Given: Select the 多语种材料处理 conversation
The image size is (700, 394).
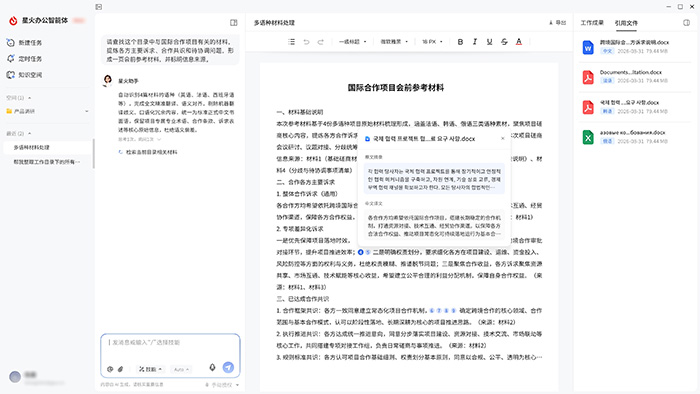Looking at the screenshot, I should pos(47,147).
